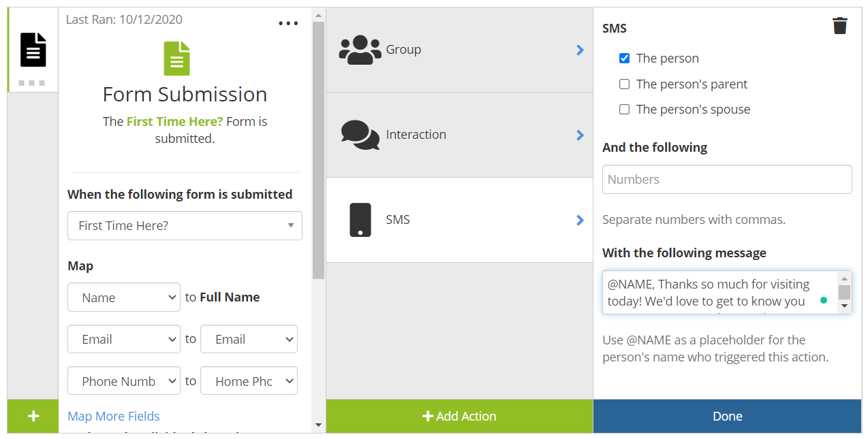Image resolution: width=868 pixels, height=439 pixels.
Task: Select the Interaction action item
Action: [x=459, y=135]
